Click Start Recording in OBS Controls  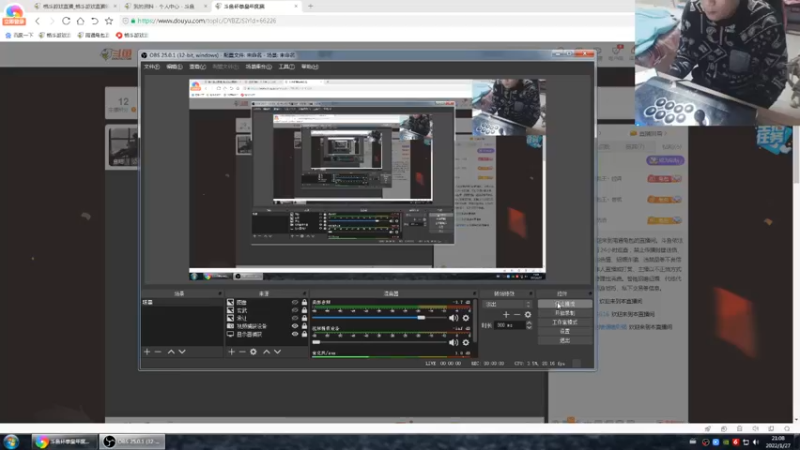tap(565, 313)
